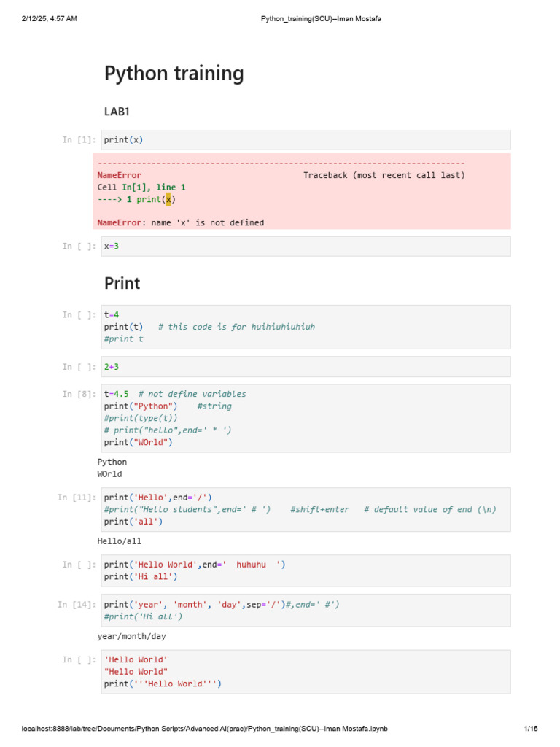Click the "Python training" title heading
Screen dimensions: 560x747
pos(174,74)
